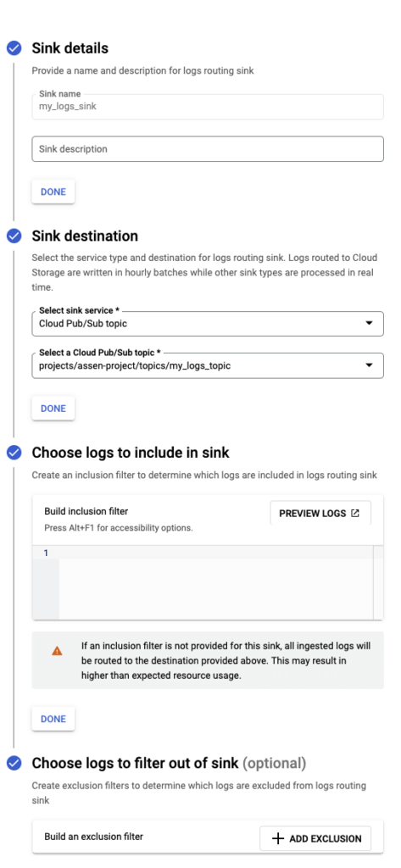This screenshot has height=868, width=401.
Task: Click DONE under Sink details
Action: 53,192
